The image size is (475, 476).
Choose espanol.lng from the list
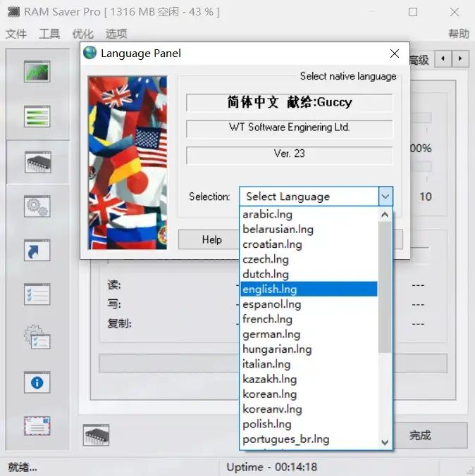click(309, 304)
